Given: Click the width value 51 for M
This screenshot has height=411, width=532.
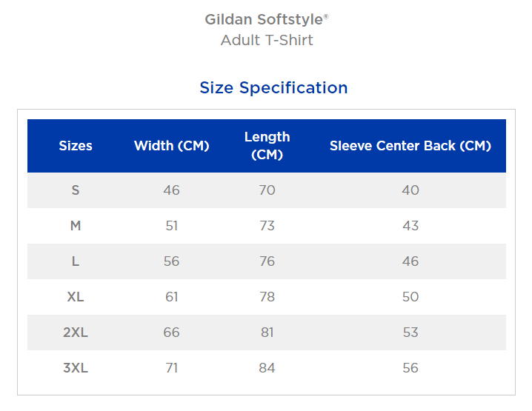Looking at the screenshot, I should 172,226.
